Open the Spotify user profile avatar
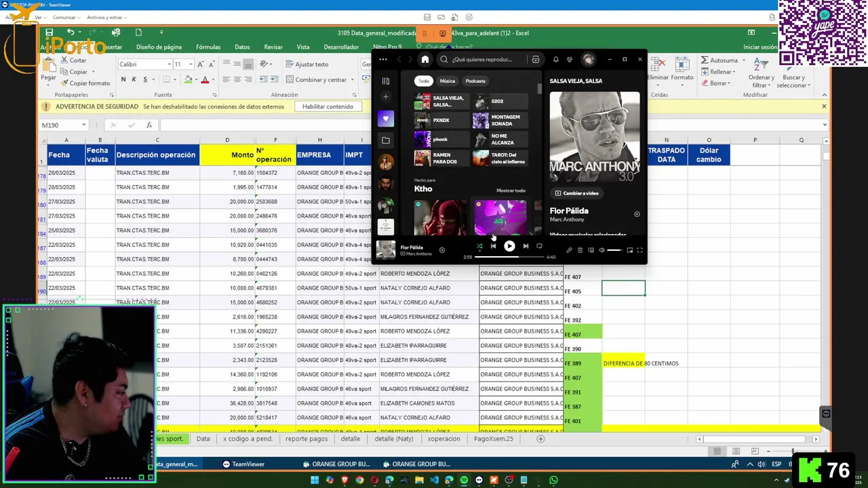 589,60
